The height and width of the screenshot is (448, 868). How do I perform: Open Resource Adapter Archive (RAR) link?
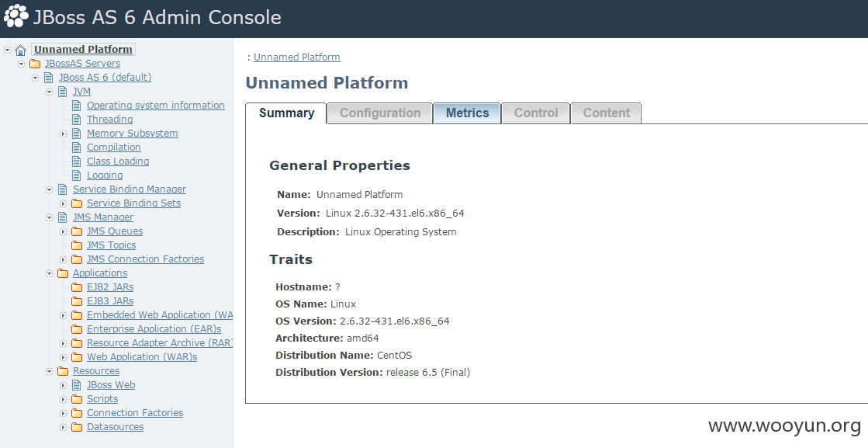click(160, 342)
